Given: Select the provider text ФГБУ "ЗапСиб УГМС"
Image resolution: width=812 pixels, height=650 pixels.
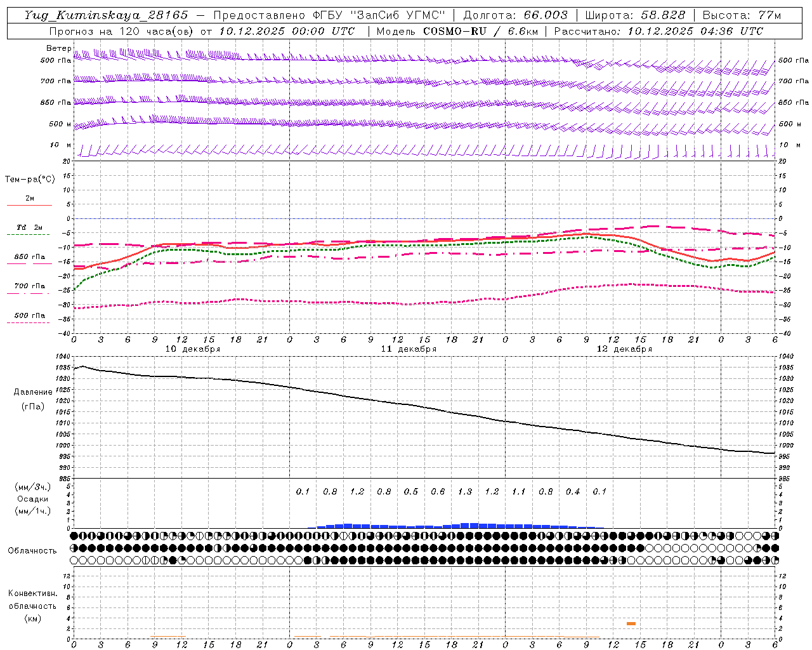Looking at the screenshot, I should (x=379, y=15).
